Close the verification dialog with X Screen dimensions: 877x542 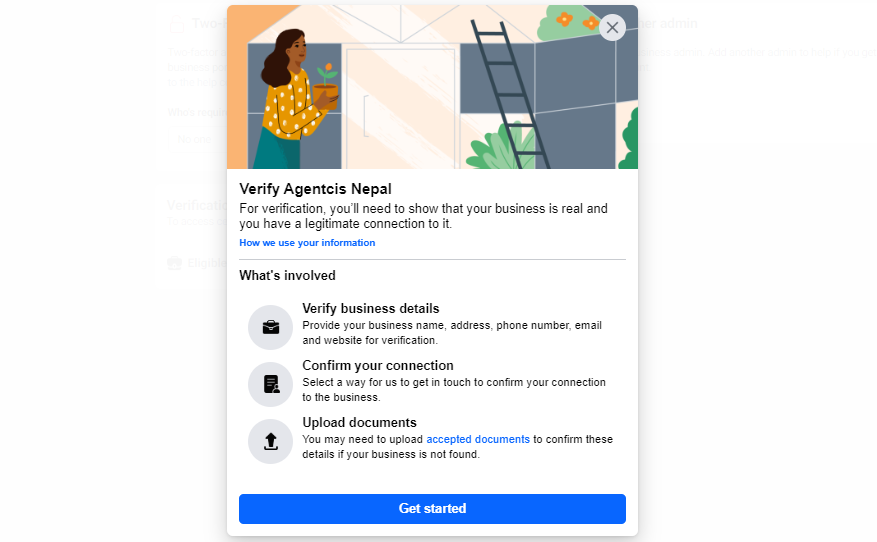[x=612, y=27]
